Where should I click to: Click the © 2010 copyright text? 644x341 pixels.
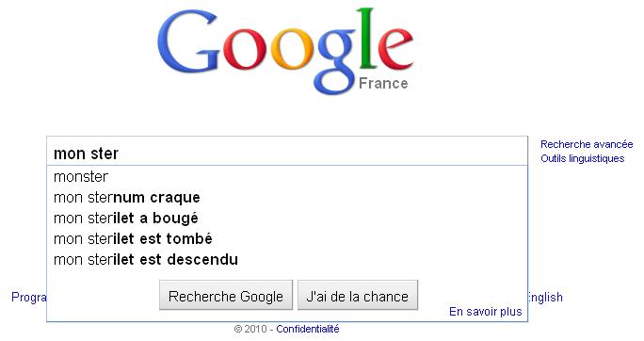250,329
